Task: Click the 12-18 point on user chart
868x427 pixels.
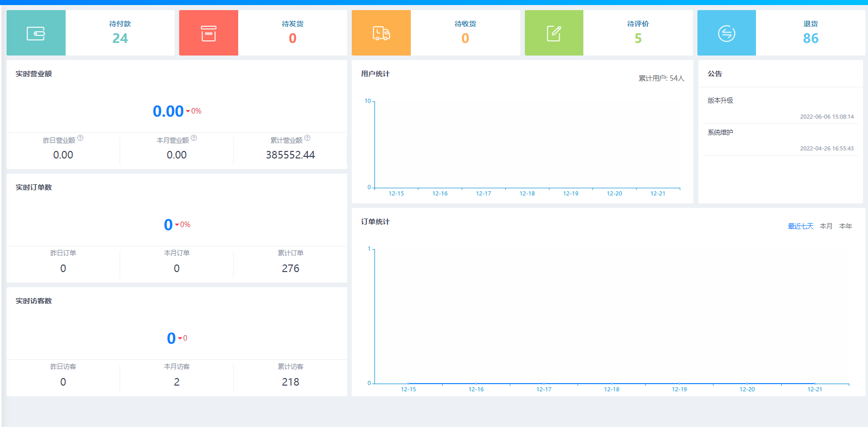Action: click(x=527, y=188)
